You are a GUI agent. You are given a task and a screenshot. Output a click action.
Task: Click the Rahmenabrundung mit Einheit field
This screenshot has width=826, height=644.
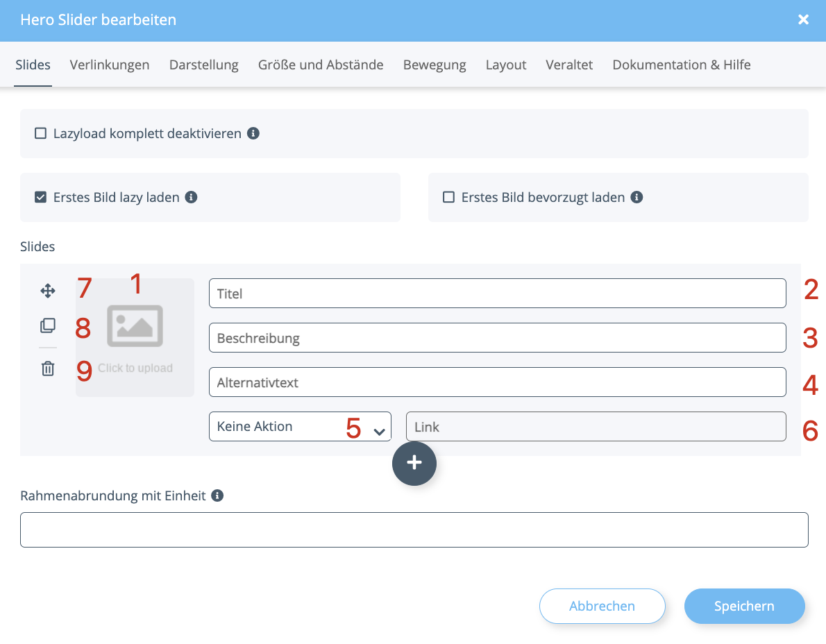tap(414, 529)
